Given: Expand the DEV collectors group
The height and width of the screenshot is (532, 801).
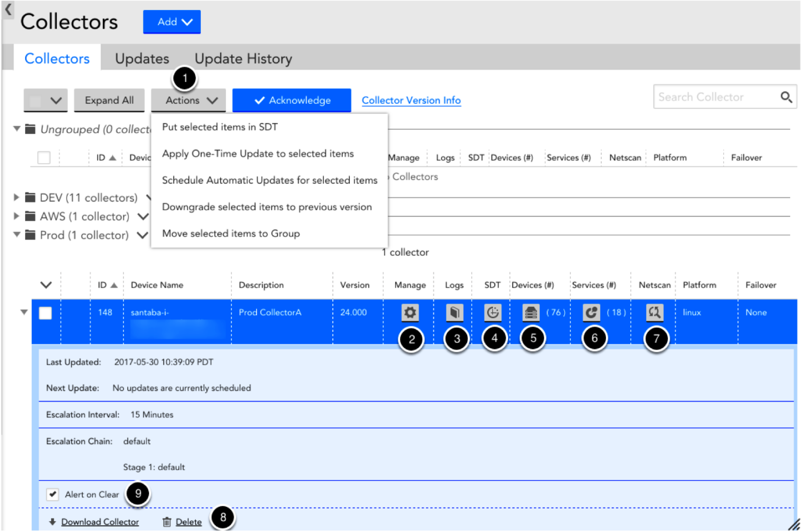Looking at the screenshot, I should click(x=16, y=198).
